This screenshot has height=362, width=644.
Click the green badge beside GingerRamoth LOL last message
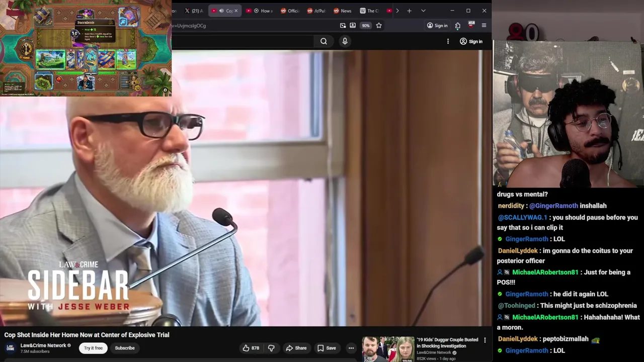tap(500, 350)
